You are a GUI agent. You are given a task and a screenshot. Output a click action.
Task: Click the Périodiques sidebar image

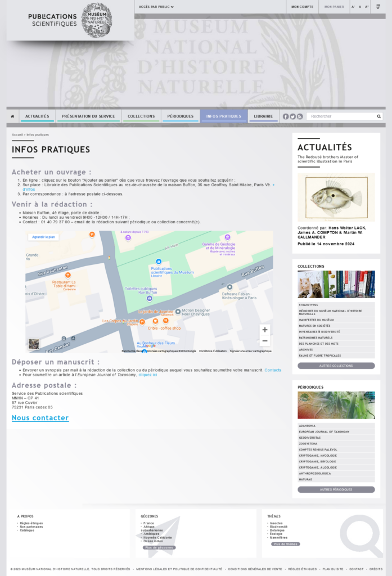tap(336, 405)
